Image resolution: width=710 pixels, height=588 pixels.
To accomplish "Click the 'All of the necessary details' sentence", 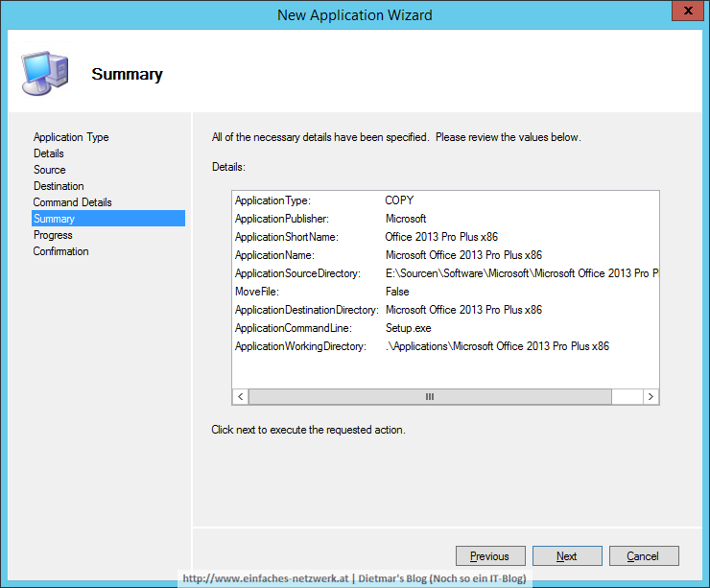I will pos(396,137).
